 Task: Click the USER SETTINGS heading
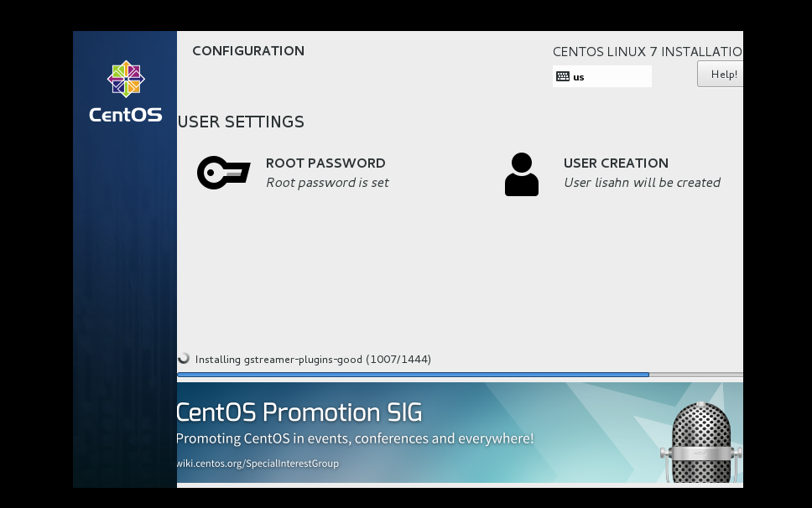(241, 122)
